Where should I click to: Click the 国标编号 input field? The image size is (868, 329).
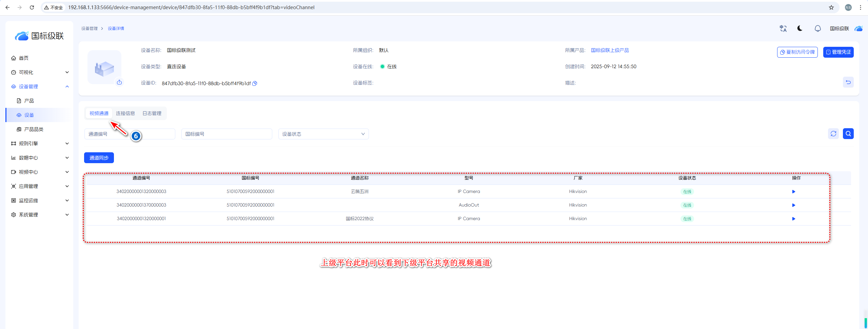[226, 134]
